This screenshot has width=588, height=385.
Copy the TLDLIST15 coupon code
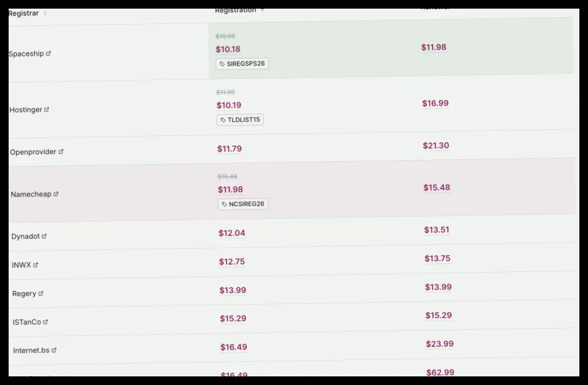pyautogui.click(x=240, y=120)
